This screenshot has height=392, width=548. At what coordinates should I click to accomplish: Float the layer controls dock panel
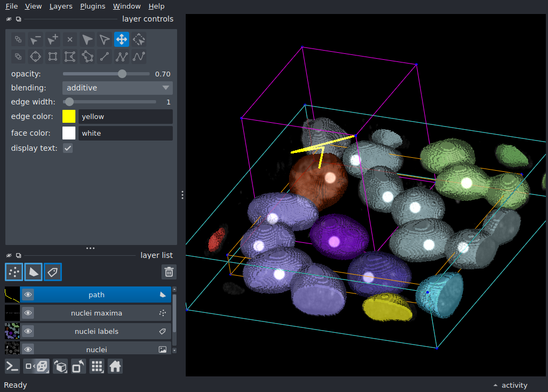(x=18, y=19)
